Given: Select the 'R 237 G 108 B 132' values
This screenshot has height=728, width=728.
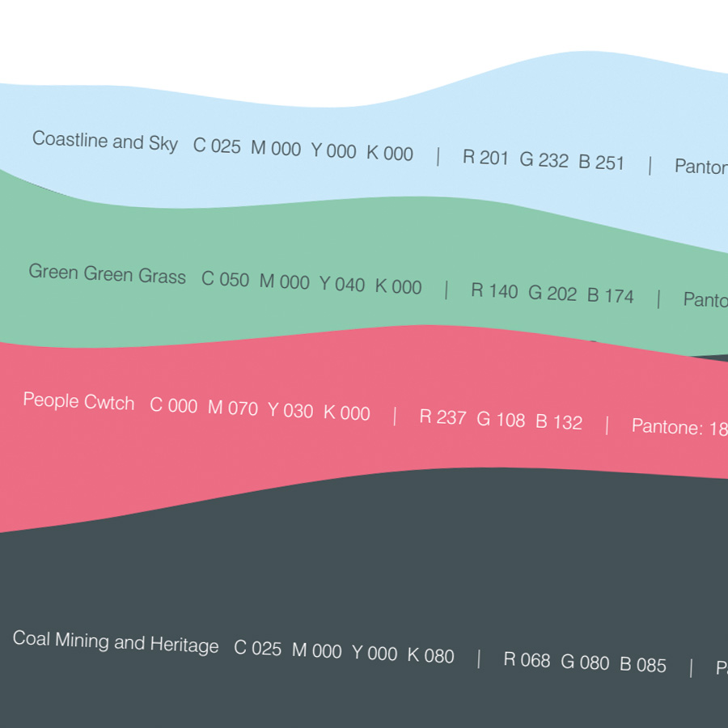Looking at the screenshot, I should click(x=501, y=420).
